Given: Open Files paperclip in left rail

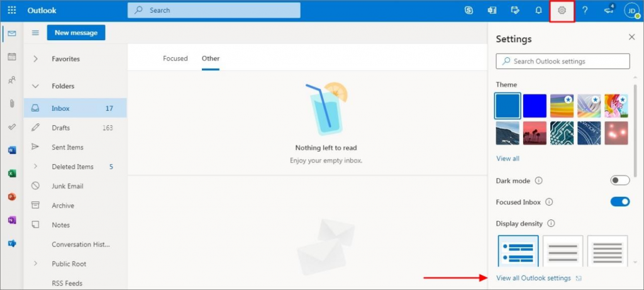Looking at the screenshot, I should click(12, 104).
